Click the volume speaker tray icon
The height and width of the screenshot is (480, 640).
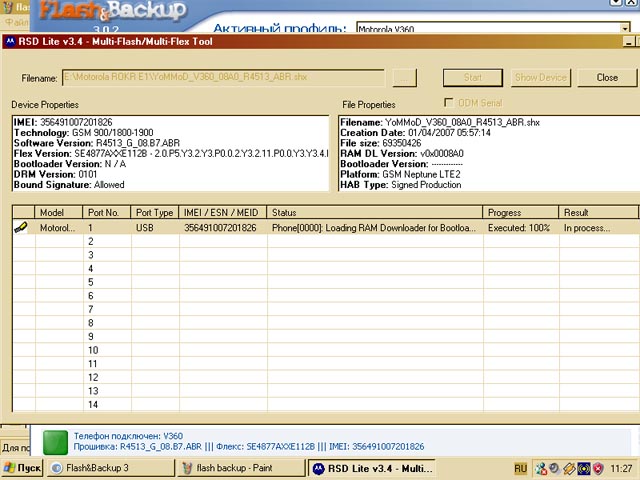pos(554,468)
